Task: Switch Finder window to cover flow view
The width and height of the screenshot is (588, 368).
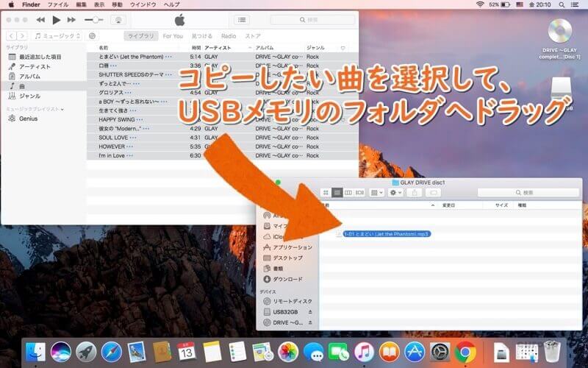Action: coord(359,193)
